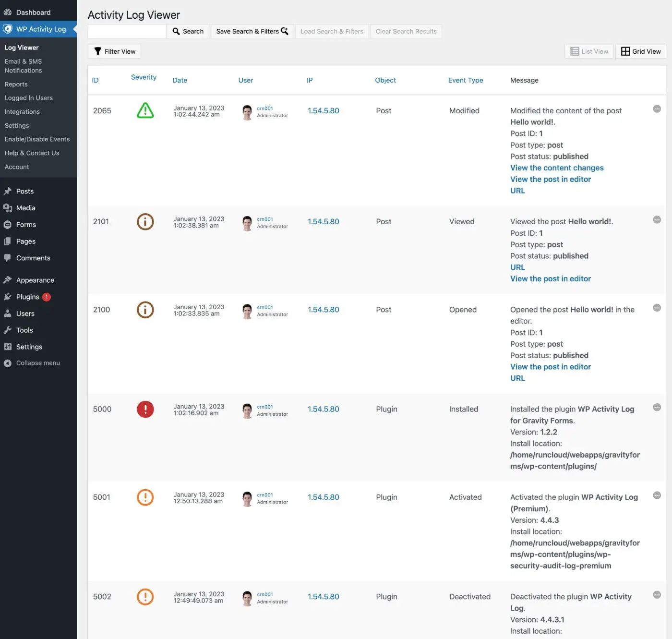Open Logged In Users submenu item
Image resolution: width=672 pixels, height=639 pixels.
pyautogui.click(x=28, y=98)
